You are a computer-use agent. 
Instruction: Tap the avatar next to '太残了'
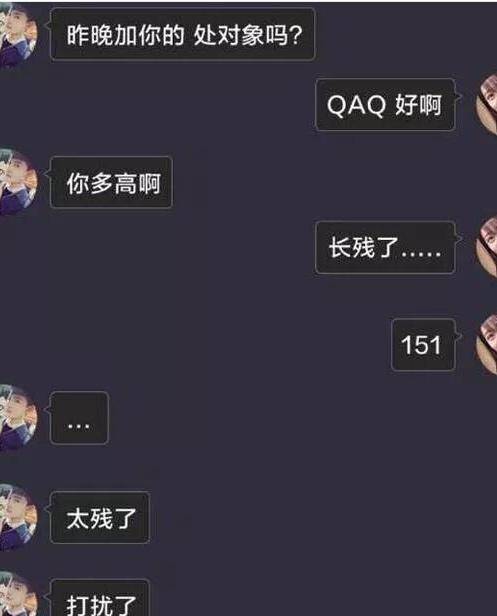point(18,517)
